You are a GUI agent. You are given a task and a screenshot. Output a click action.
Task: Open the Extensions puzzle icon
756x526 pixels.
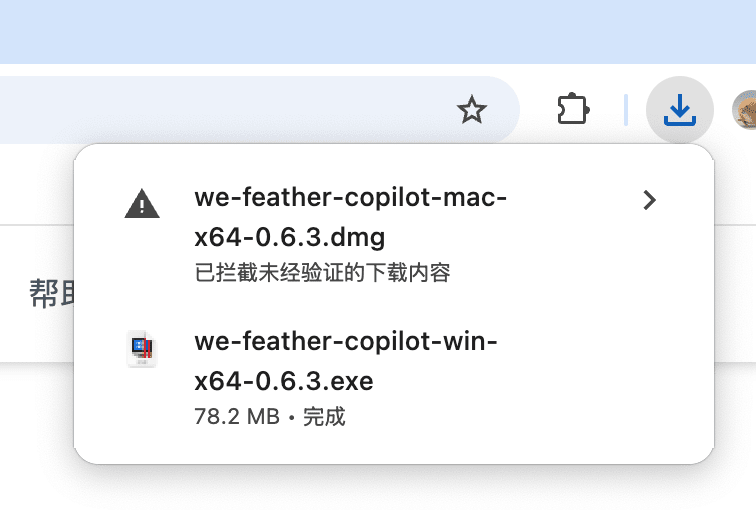point(573,110)
